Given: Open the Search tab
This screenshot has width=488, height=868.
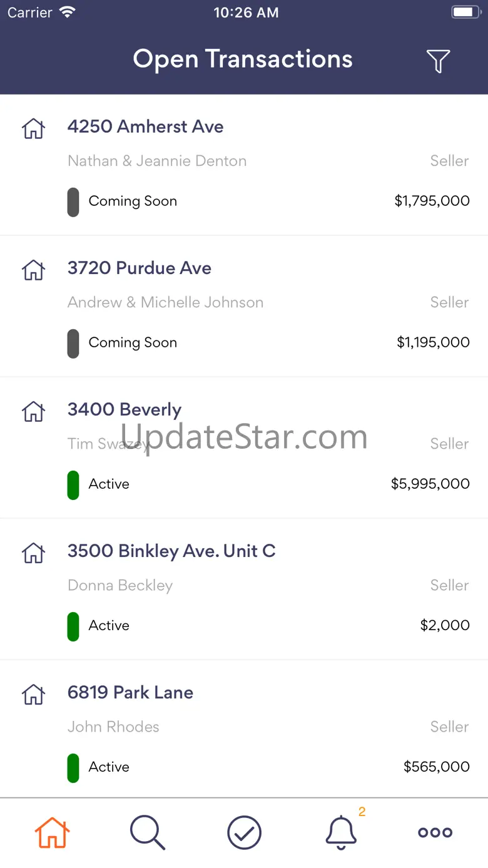Looking at the screenshot, I should pyautogui.click(x=148, y=832).
